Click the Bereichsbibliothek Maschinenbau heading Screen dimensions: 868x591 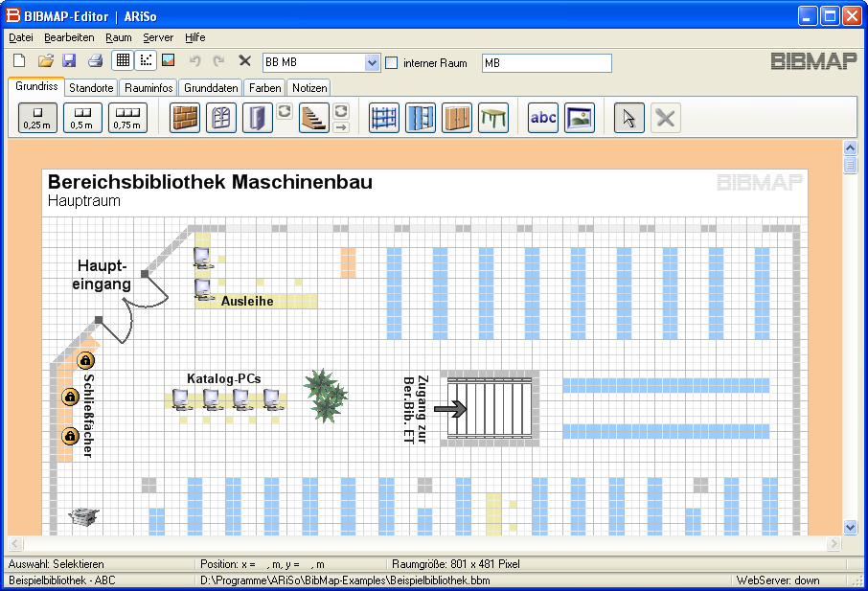pos(211,182)
